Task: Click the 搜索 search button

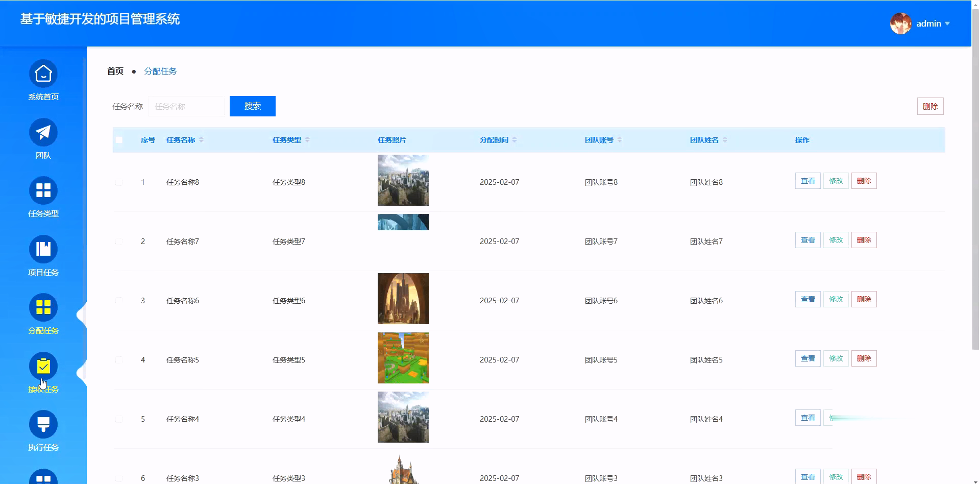Action: [253, 106]
